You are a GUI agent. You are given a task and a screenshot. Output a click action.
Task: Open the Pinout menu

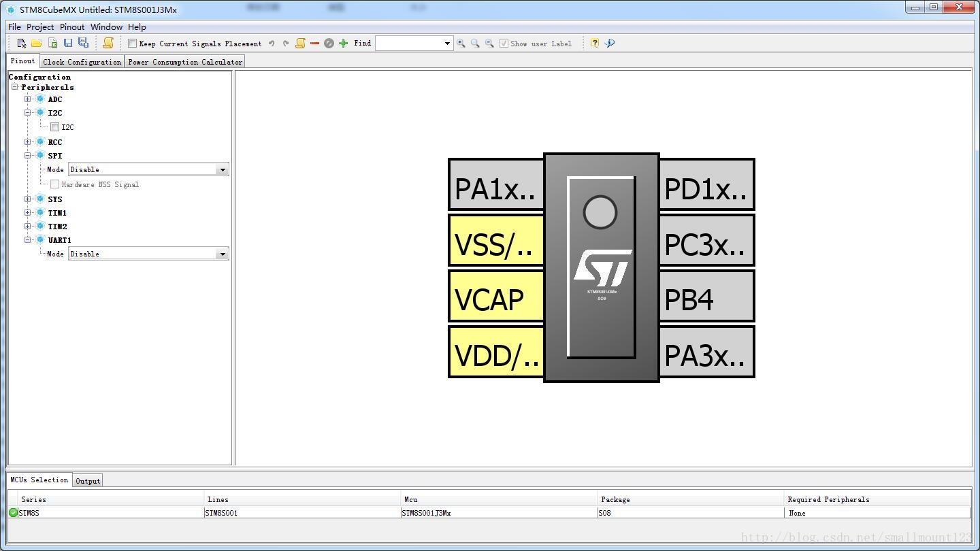[x=72, y=27]
